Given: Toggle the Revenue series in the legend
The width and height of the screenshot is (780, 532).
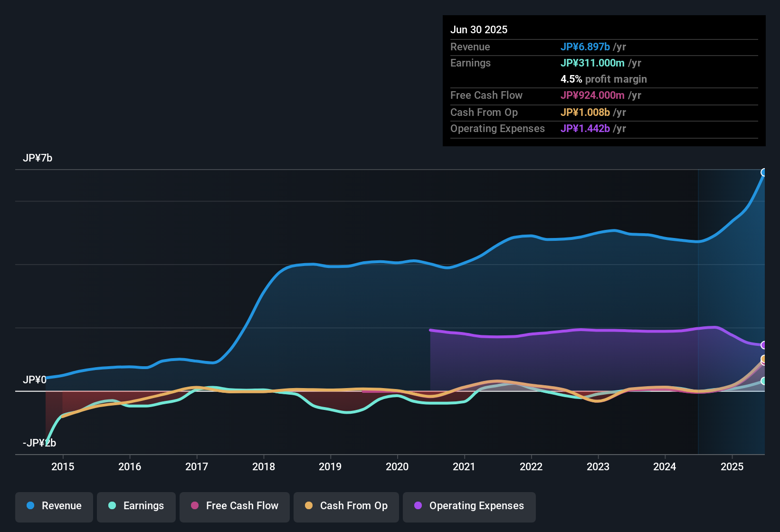Looking at the screenshot, I should [x=54, y=506].
